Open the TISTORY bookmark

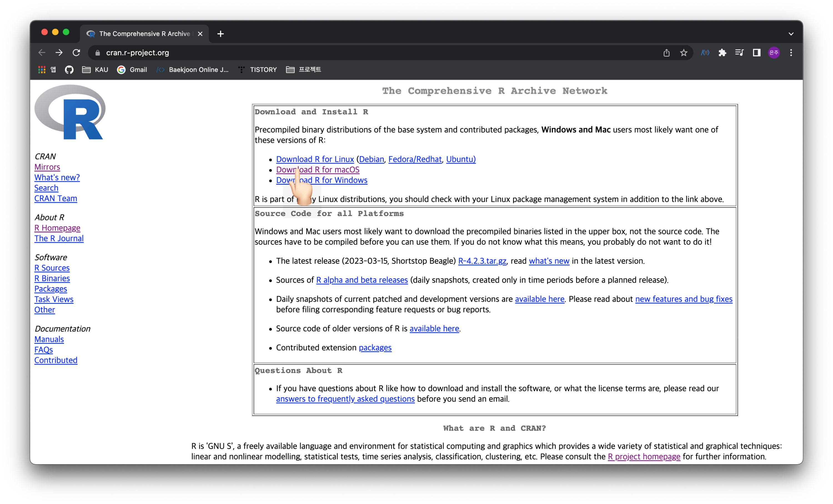point(257,70)
